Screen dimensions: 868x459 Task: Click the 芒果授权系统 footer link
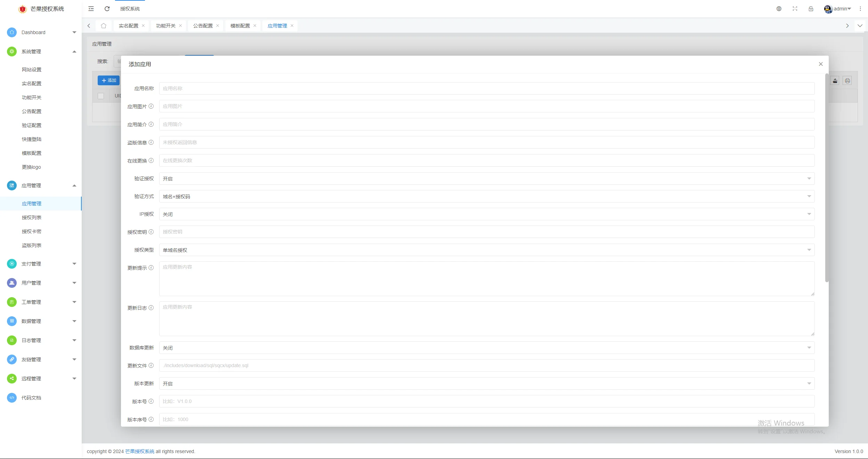click(140, 451)
